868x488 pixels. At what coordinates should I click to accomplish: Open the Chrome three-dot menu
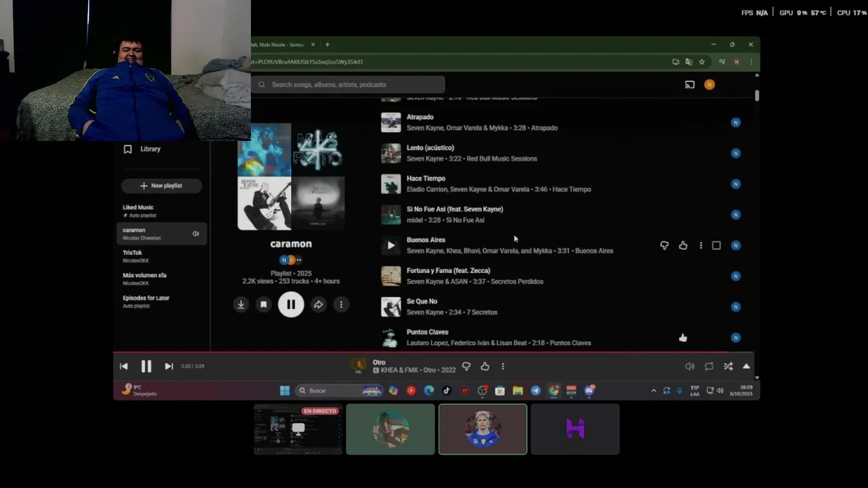click(751, 62)
